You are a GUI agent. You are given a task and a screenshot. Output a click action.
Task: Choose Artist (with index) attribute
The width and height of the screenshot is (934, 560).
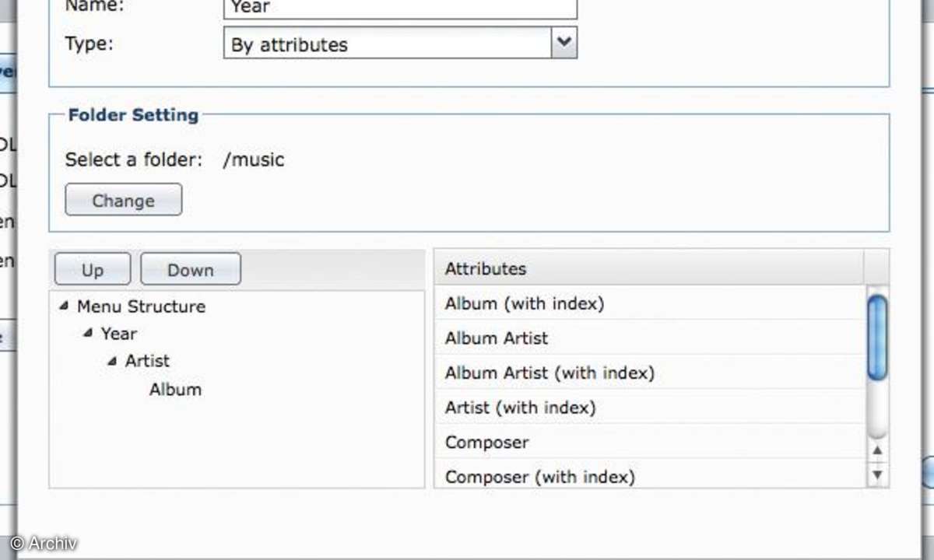pos(650,407)
